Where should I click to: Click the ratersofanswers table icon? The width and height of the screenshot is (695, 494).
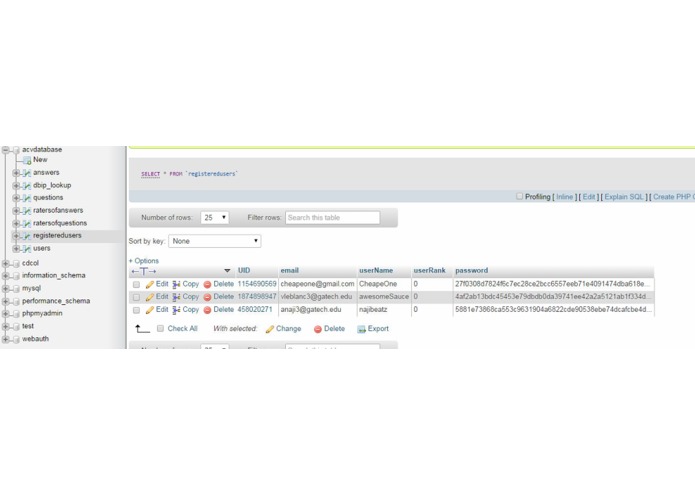pos(27,211)
